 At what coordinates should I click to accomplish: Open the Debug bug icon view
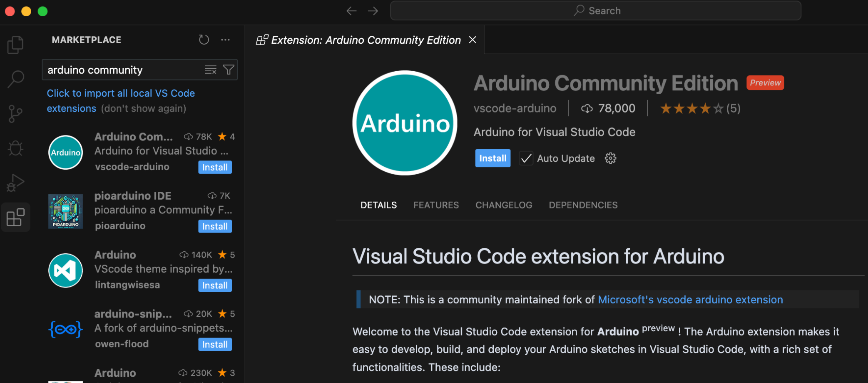[x=15, y=148]
